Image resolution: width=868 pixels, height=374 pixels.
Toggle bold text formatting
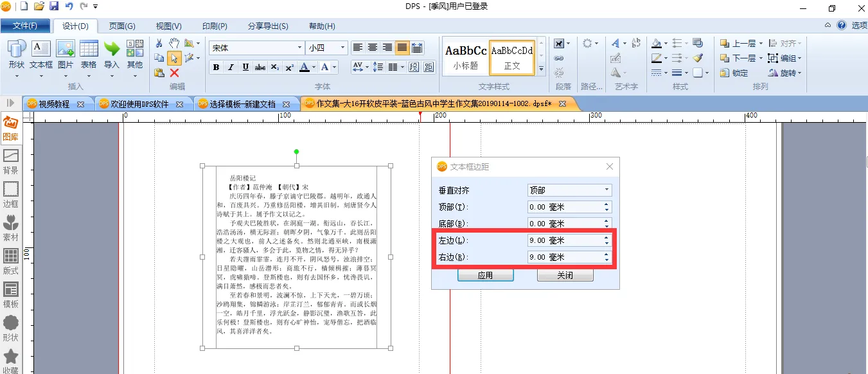coord(216,67)
